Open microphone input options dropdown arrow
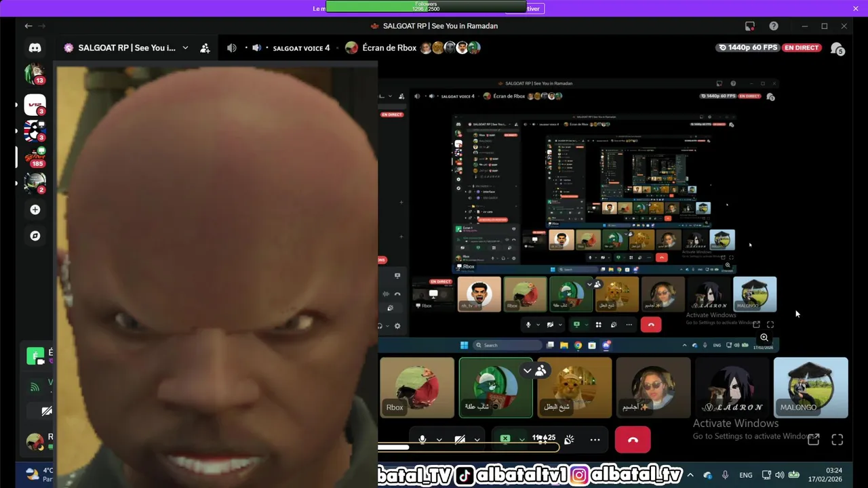Image resolution: width=868 pixels, height=488 pixels. coord(439,440)
